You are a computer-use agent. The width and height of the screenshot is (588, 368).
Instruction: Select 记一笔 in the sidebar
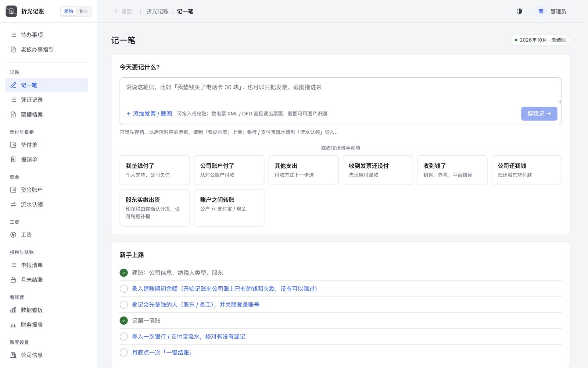[47, 85]
